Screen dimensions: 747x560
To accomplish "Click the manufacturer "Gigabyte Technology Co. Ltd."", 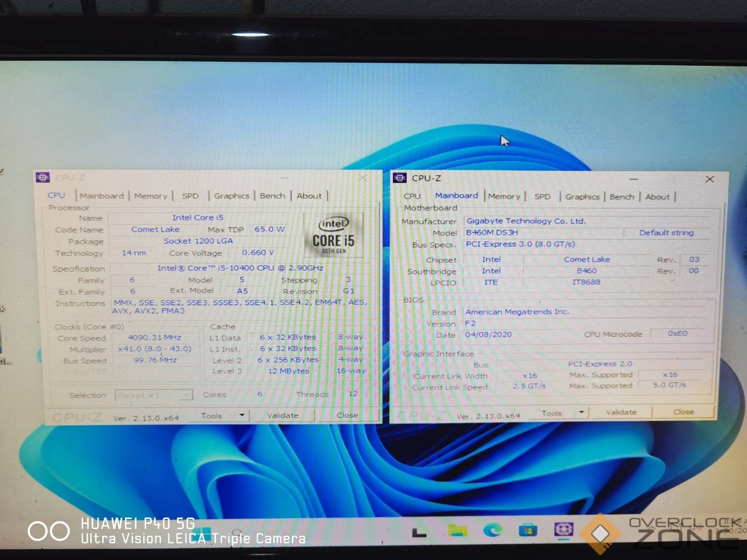I will 526,221.
